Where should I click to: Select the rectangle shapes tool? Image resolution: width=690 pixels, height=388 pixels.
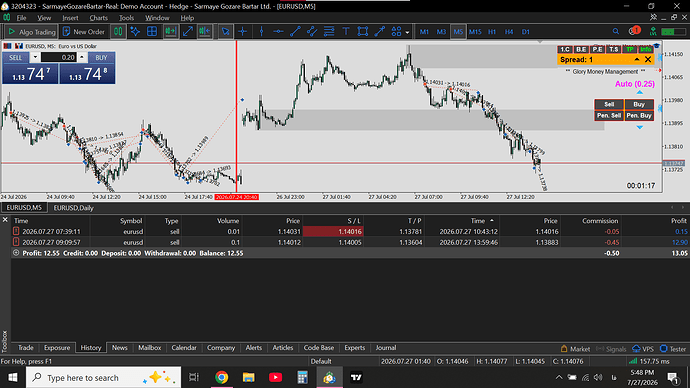363,32
